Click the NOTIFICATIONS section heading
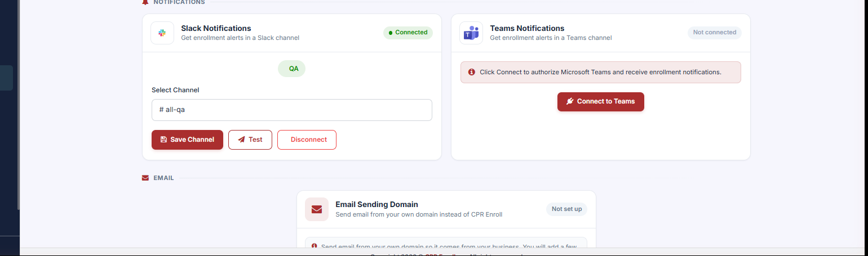 [179, 2]
